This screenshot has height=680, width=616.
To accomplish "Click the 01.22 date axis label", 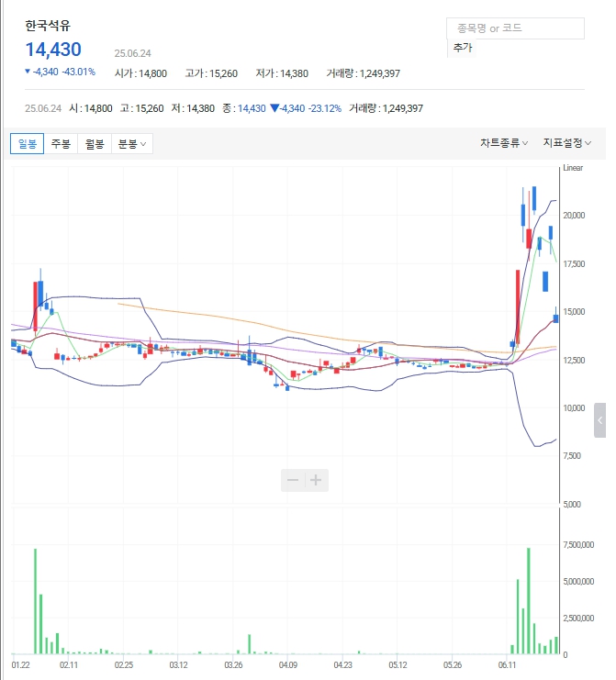I will (20, 664).
